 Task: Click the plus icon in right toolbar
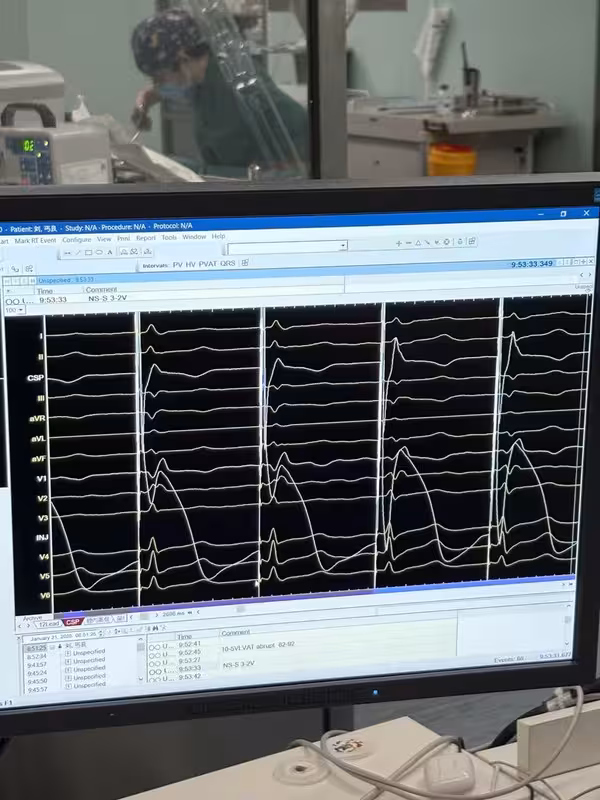pos(398,243)
